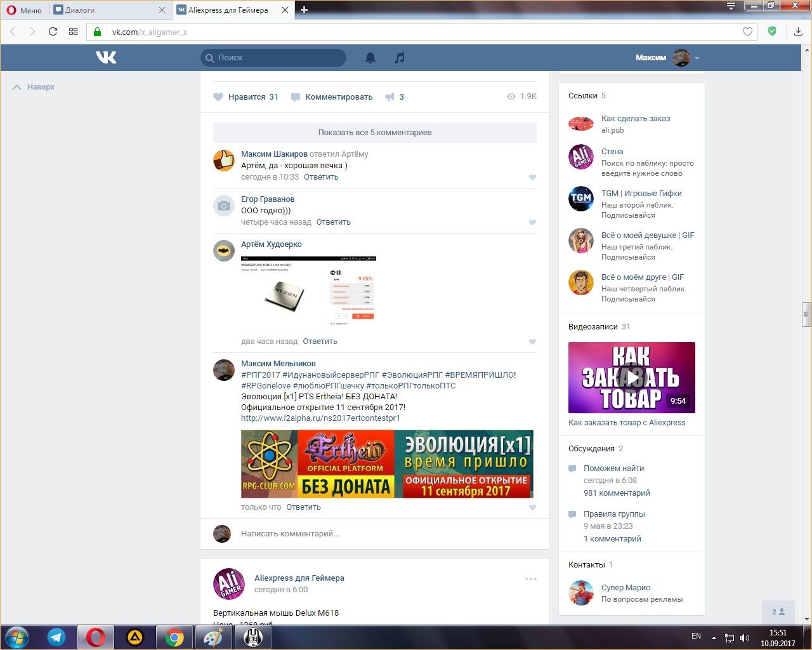Open notifications bell icon
Viewport: 812px width, 650px height.
coord(370,58)
